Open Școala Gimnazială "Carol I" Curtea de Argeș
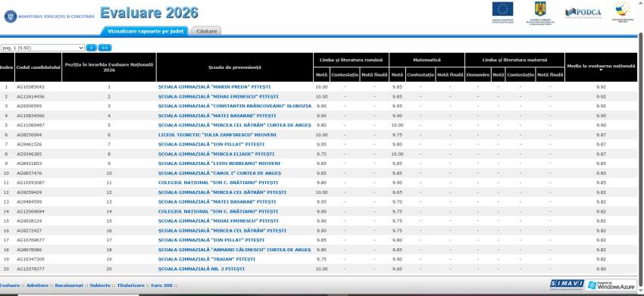Viewport: 644px width, 296px height. 220,173
